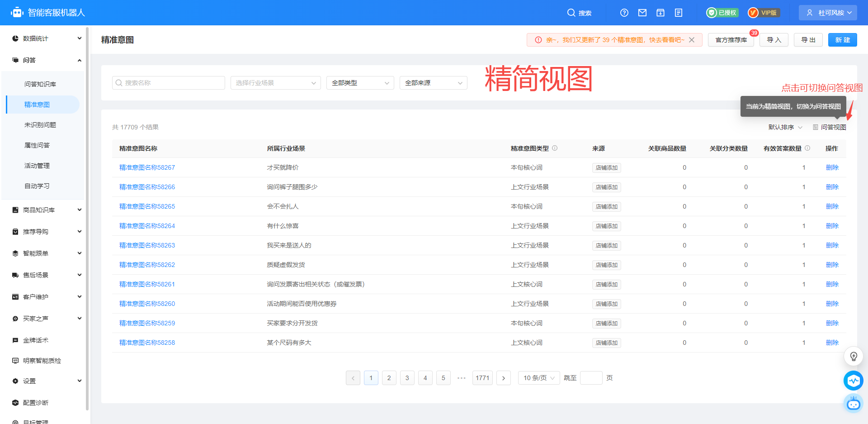Click the 数据统计 pie chart icon
This screenshot has width=868, height=424.
point(15,38)
